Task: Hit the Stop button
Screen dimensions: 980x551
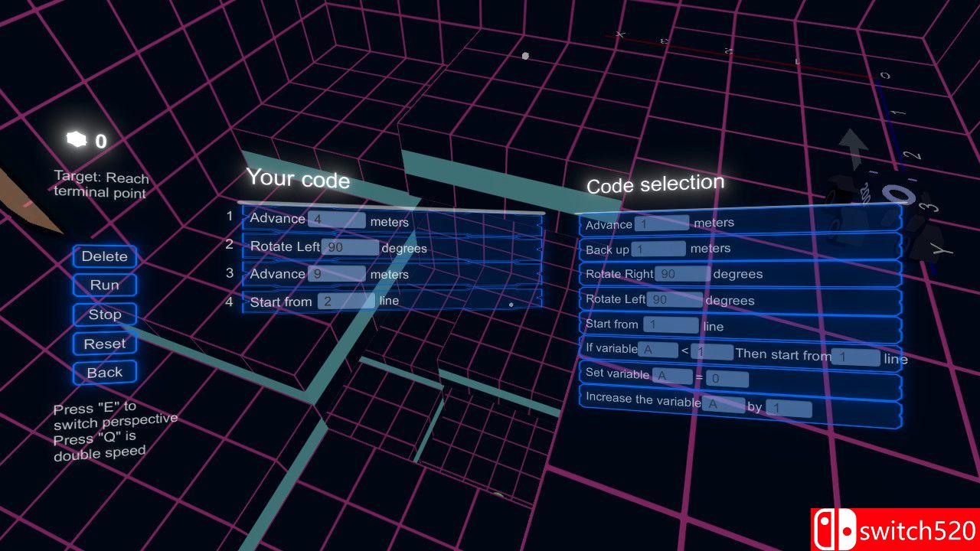Action: pos(104,314)
